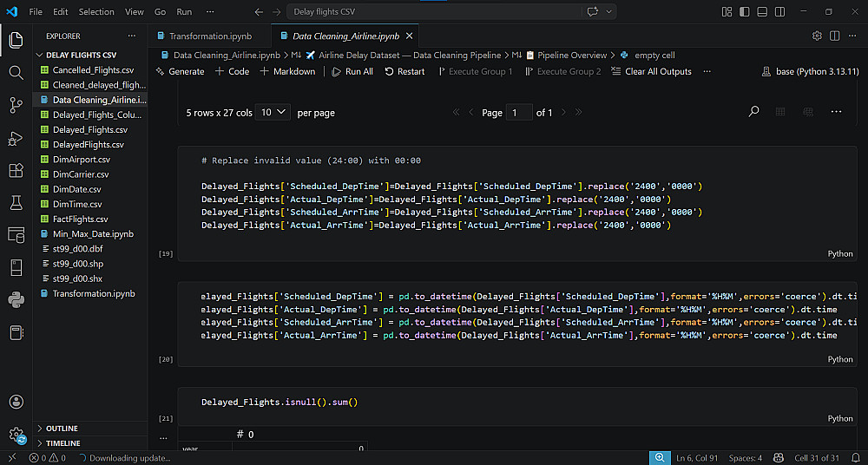Screen dimensions: 868x465
Task: Open the Run and Debug view
Action: 16,138
